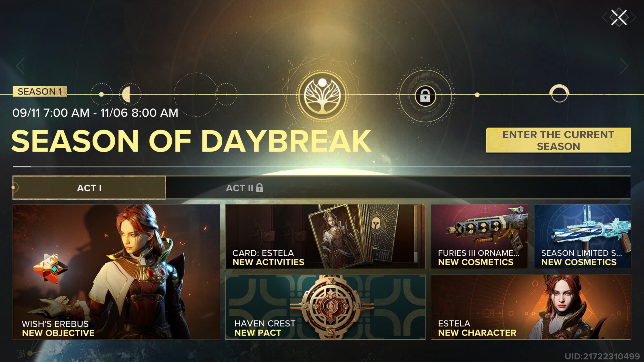Switch to the ACT I tab

pyautogui.click(x=89, y=188)
